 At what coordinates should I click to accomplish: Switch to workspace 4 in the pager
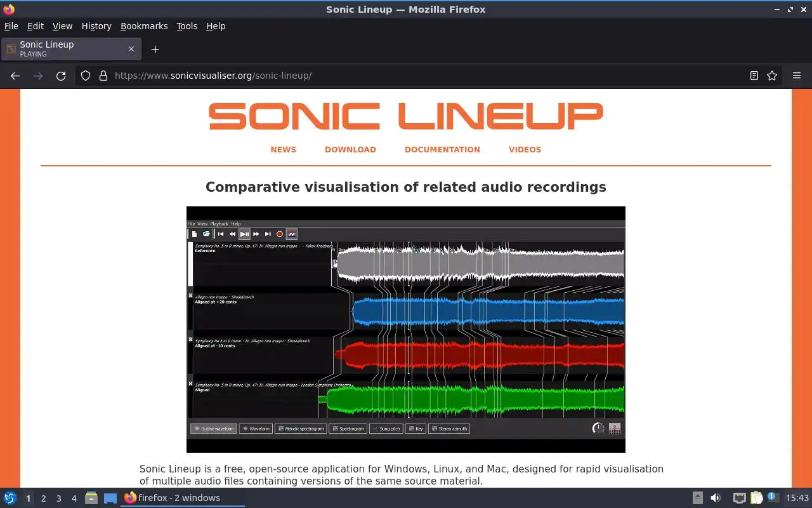(x=74, y=498)
